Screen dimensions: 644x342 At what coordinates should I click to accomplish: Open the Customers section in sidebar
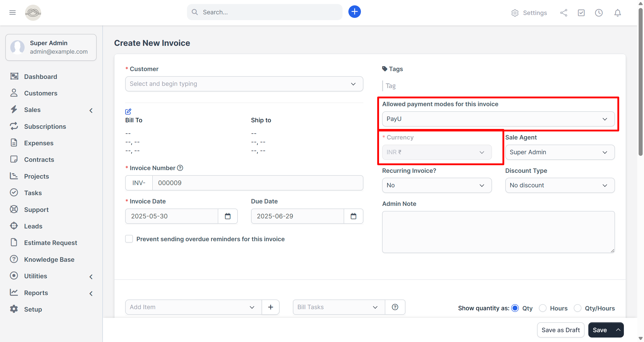tap(41, 93)
